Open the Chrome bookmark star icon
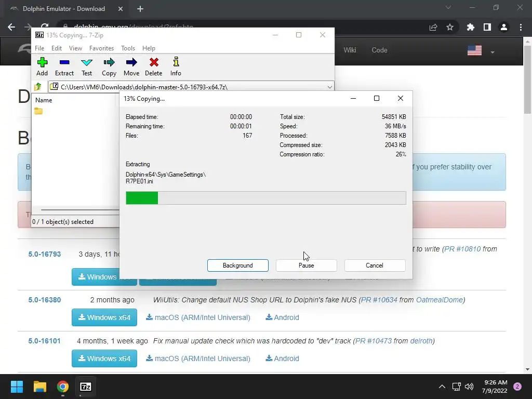The image size is (532, 399). [x=450, y=27]
